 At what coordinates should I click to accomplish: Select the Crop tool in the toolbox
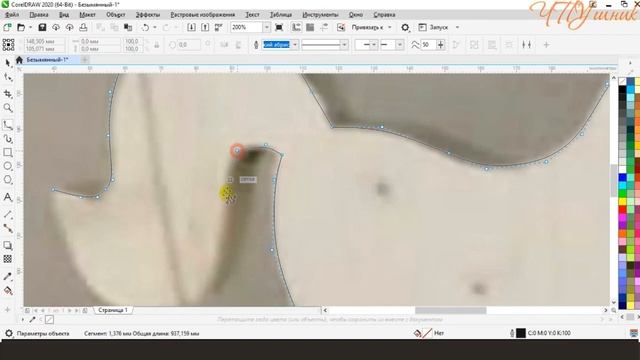7,94
